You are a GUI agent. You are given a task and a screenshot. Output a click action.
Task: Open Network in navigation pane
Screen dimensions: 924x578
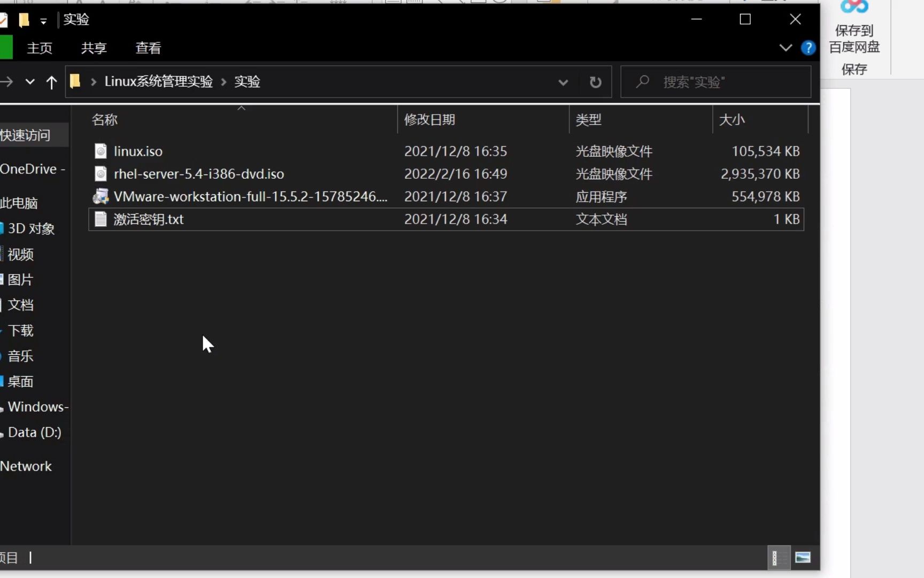pos(26,466)
